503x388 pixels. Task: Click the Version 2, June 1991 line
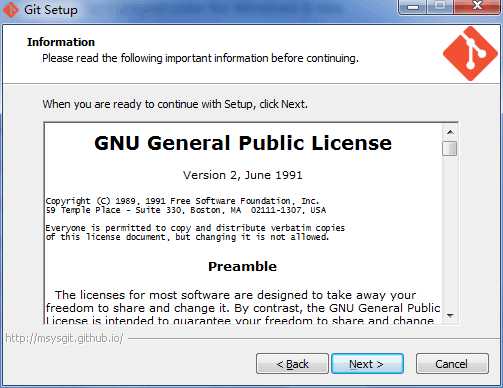tap(243, 175)
